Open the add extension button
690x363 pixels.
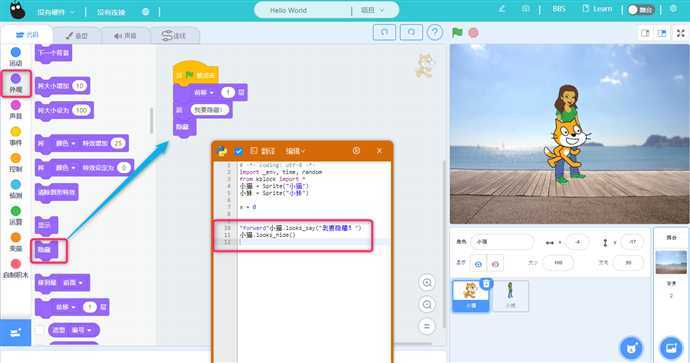click(x=15, y=333)
